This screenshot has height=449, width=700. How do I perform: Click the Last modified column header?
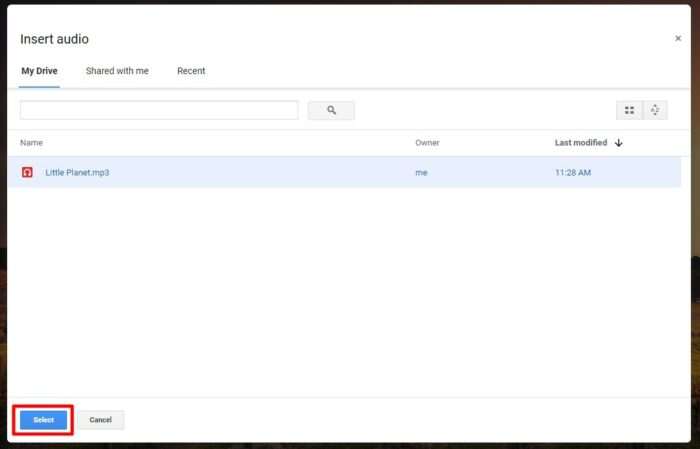tap(581, 143)
